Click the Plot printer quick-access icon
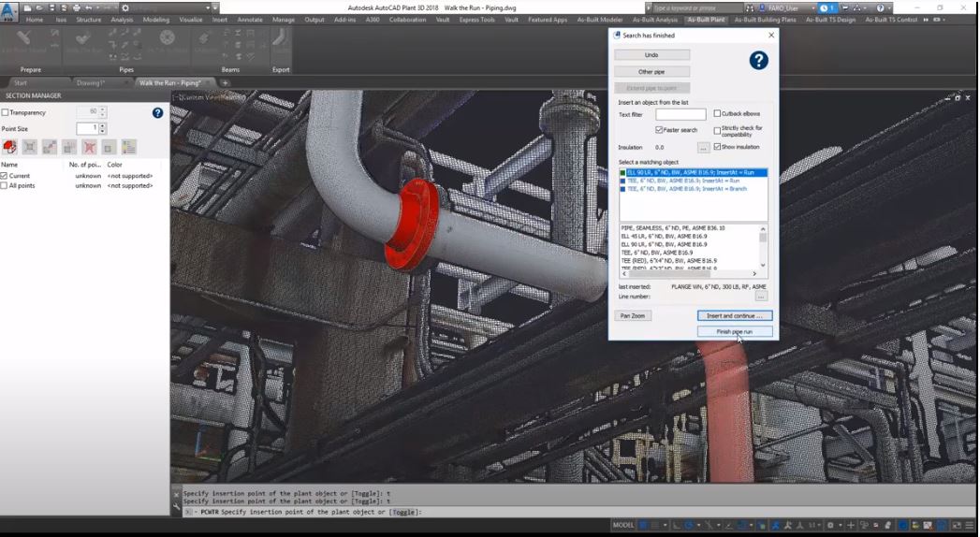This screenshot has width=980, height=537. [76, 8]
